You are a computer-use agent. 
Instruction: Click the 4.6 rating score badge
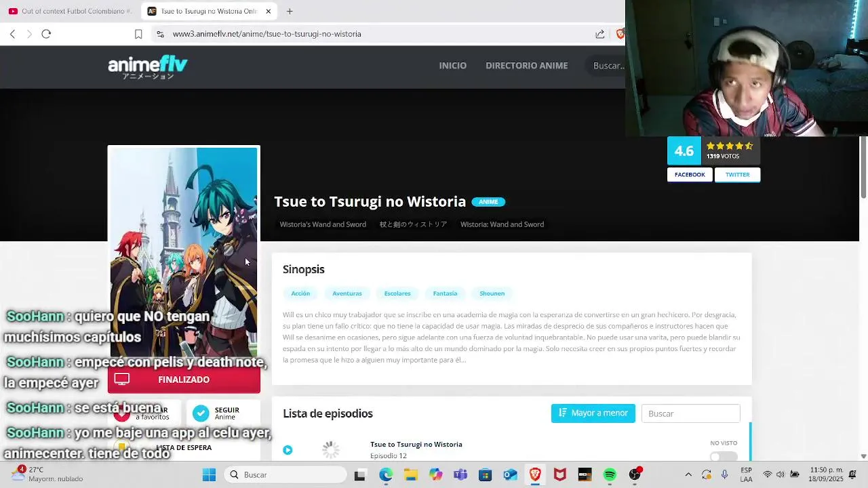coord(684,151)
